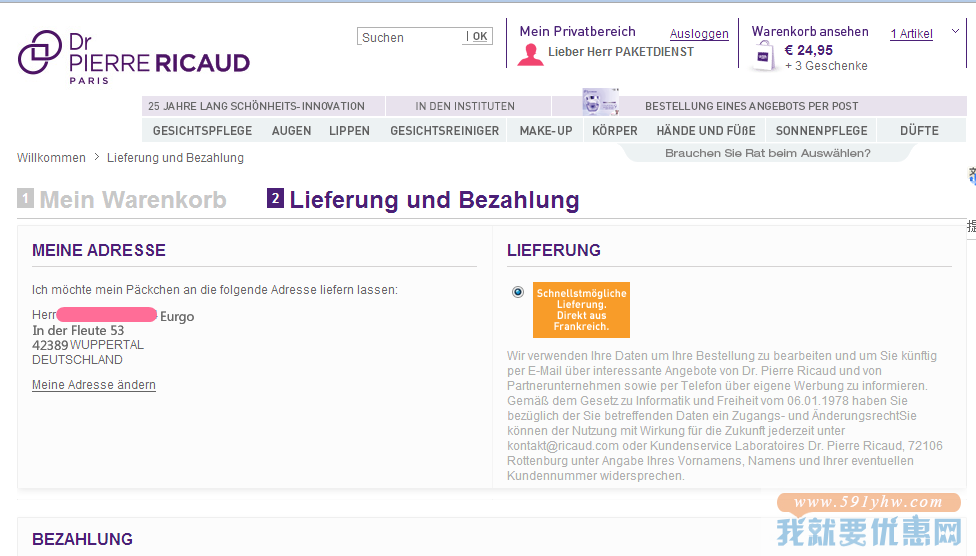Click the 42389 WUPPERTAL line
Image resolution: width=976 pixels, height=556 pixels.
[88, 345]
